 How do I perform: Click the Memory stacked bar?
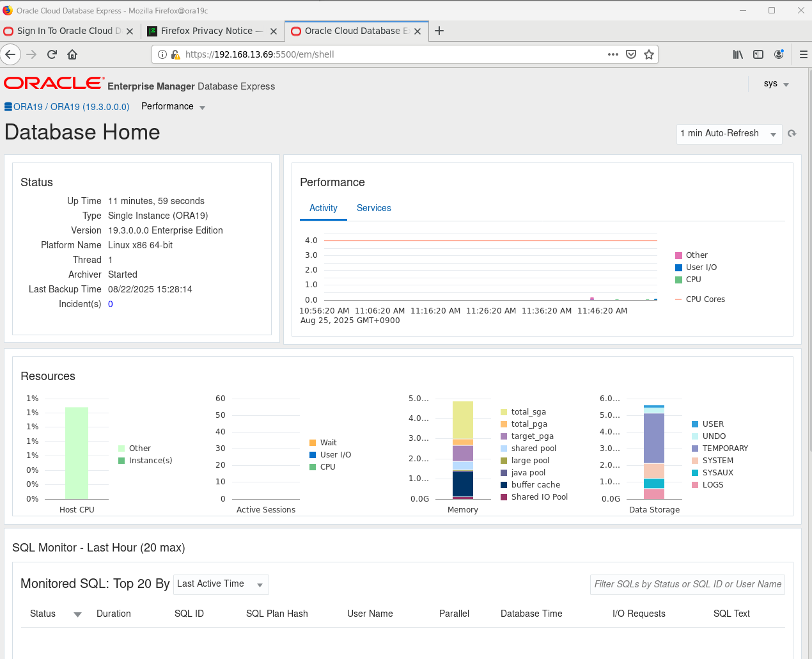click(463, 450)
